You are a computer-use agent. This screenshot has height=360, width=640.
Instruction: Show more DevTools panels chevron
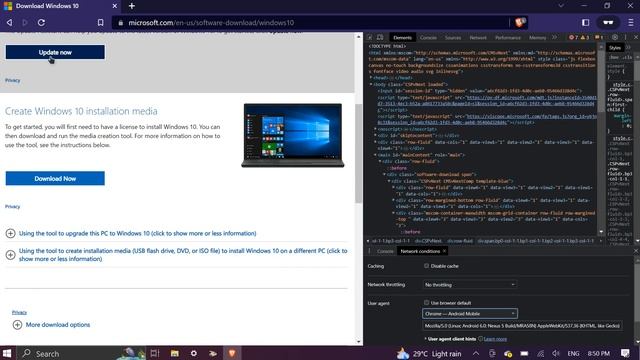(554, 37)
